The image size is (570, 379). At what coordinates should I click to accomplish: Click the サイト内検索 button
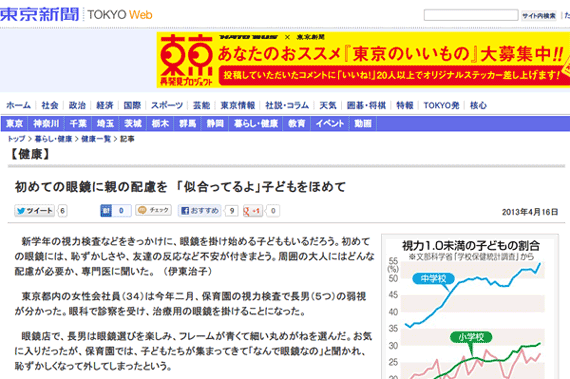(539, 16)
